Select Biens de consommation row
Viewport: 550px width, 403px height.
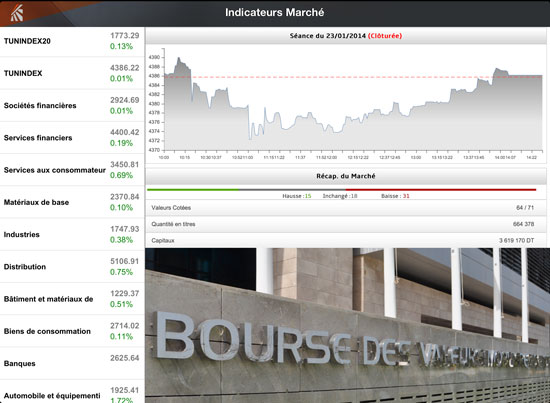72,331
